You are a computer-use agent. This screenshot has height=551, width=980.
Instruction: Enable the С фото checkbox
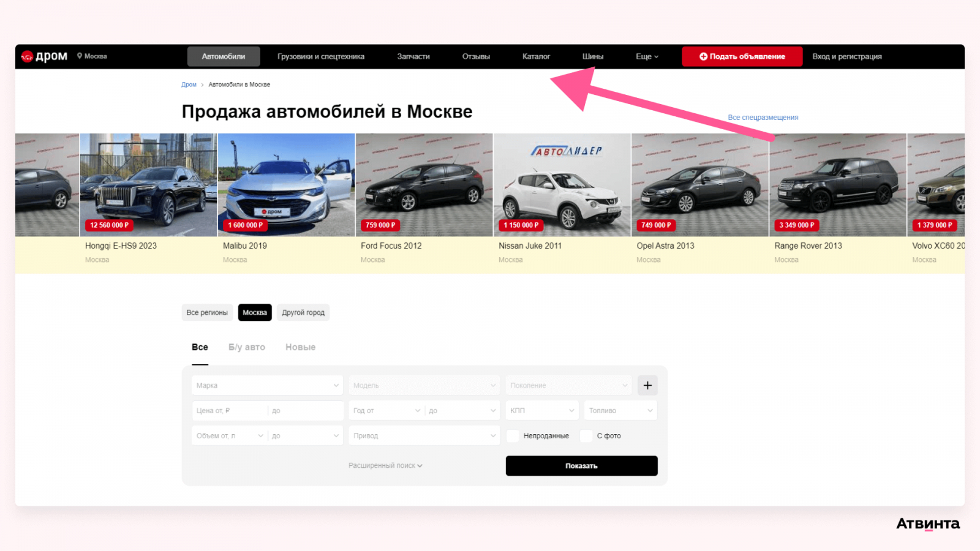point(586,436)
